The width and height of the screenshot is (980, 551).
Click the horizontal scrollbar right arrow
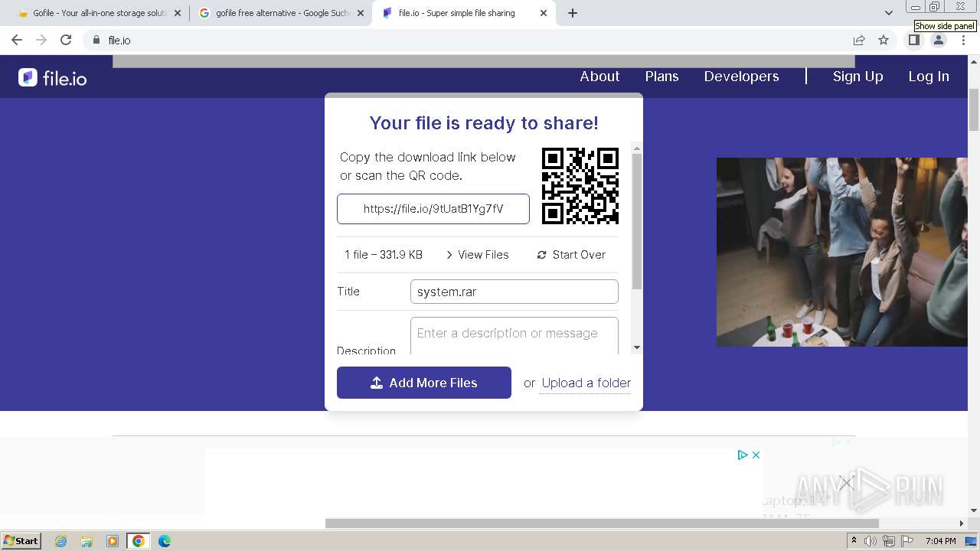962,523
